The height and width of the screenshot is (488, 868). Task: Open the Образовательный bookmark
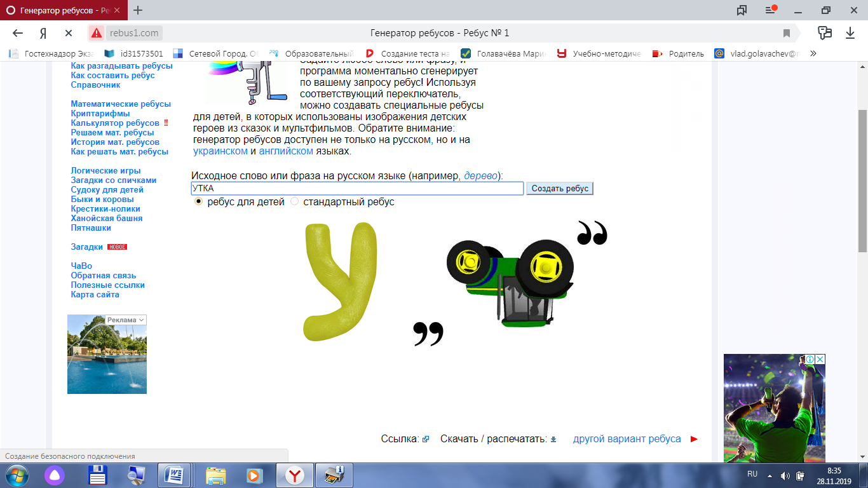click(x=311, y=53)
